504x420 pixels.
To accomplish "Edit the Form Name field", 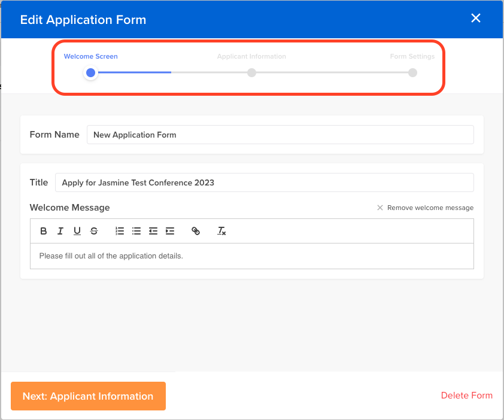I will [280, 135].
